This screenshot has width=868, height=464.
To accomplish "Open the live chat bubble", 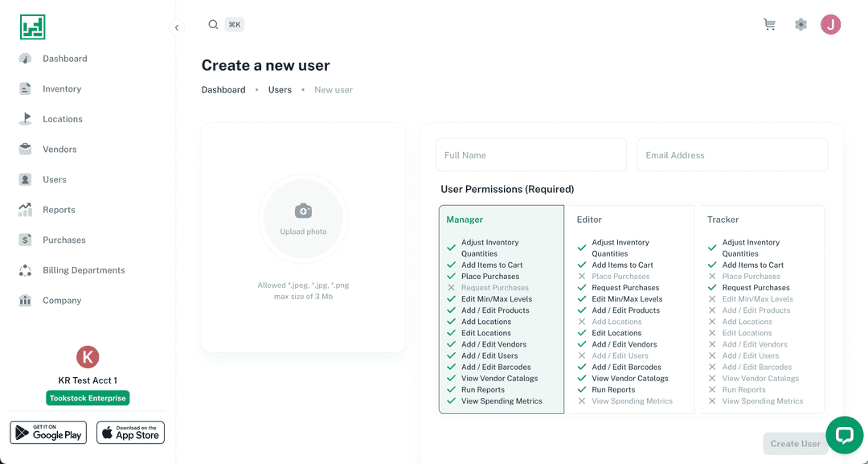I will click(x=844, y=435).
